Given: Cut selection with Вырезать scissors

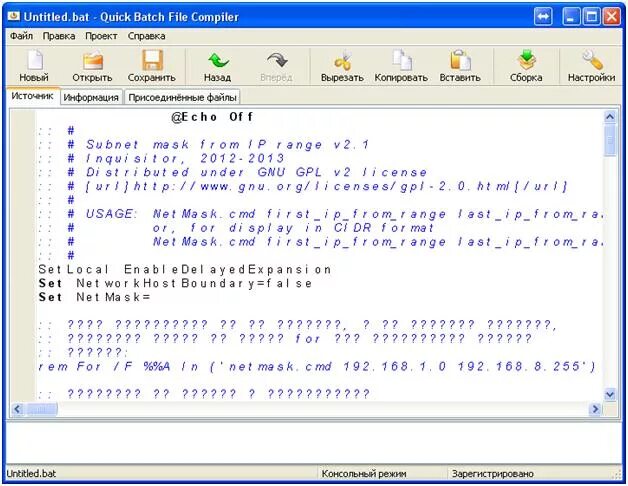Looking at the screenshot, I should coord(342,66).
